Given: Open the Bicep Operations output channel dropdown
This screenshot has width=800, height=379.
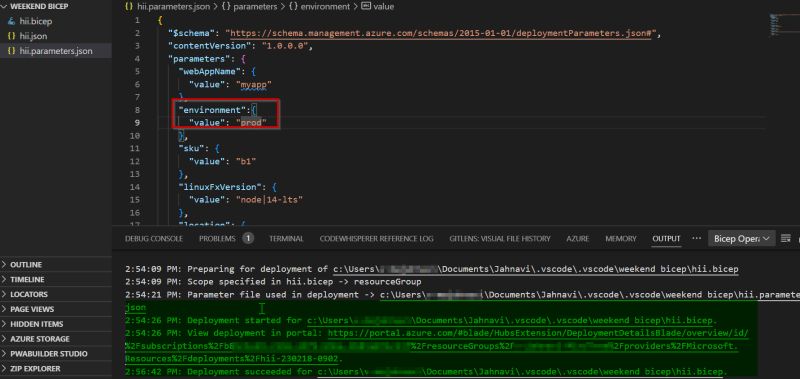Looking at the screenshot, I should tap(742, 239).
